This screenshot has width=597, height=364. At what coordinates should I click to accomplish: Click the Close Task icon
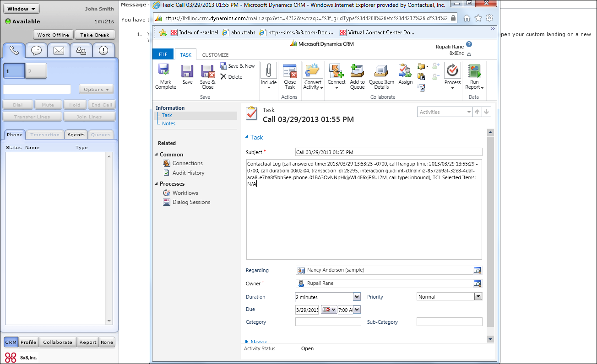click(290, 71)
